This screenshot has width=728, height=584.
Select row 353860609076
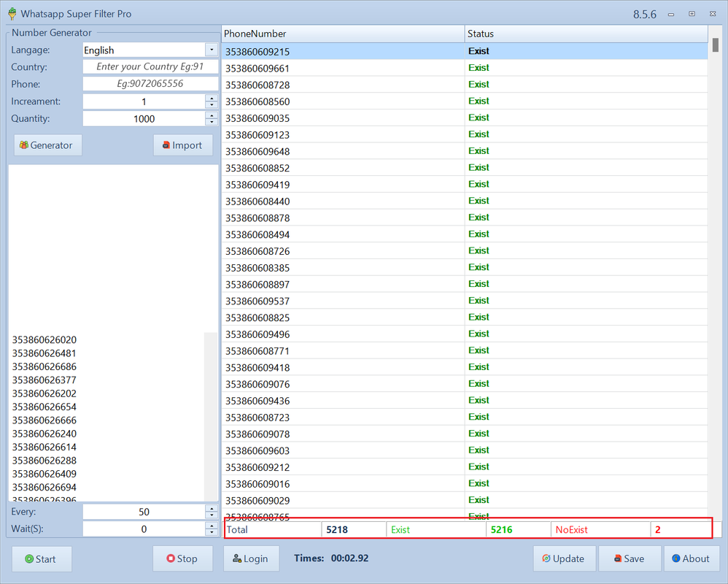[465, 384]
